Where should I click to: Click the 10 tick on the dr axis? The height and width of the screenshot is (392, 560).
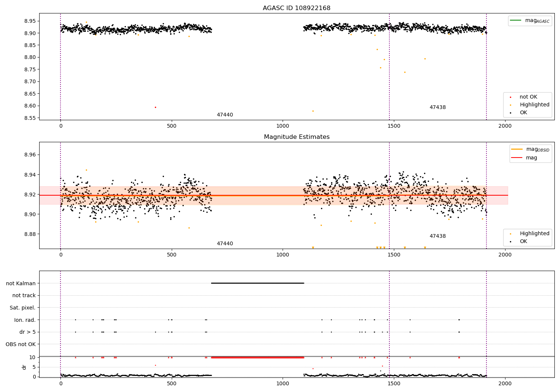point(32,357)
